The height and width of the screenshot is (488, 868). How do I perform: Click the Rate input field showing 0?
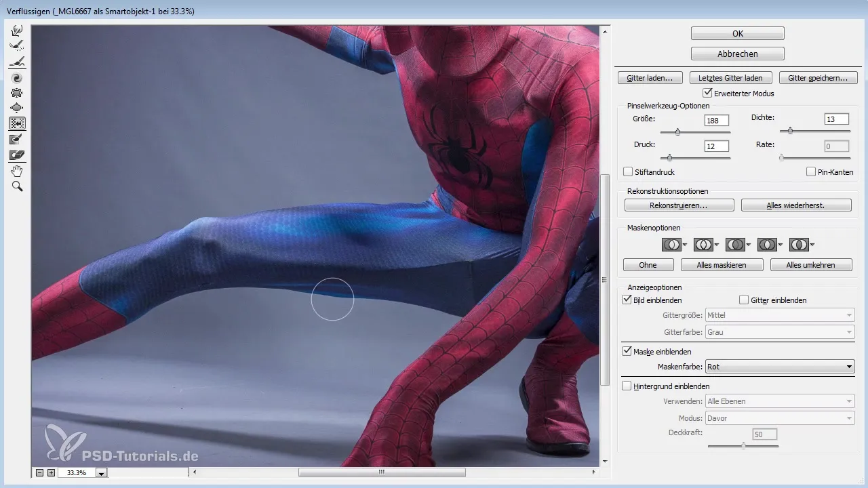point(837,146)
